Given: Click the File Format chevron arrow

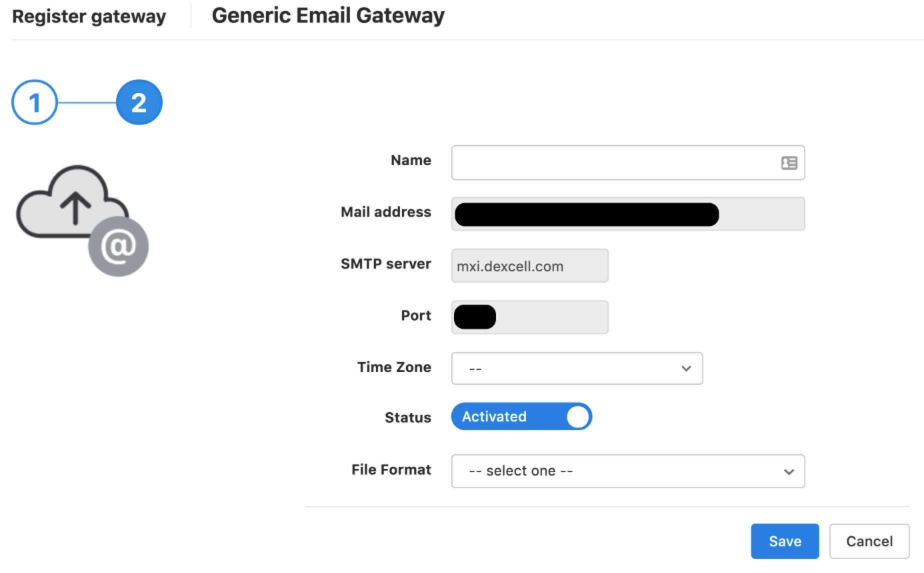Looking at the screenshot, I should click(788, 471).
